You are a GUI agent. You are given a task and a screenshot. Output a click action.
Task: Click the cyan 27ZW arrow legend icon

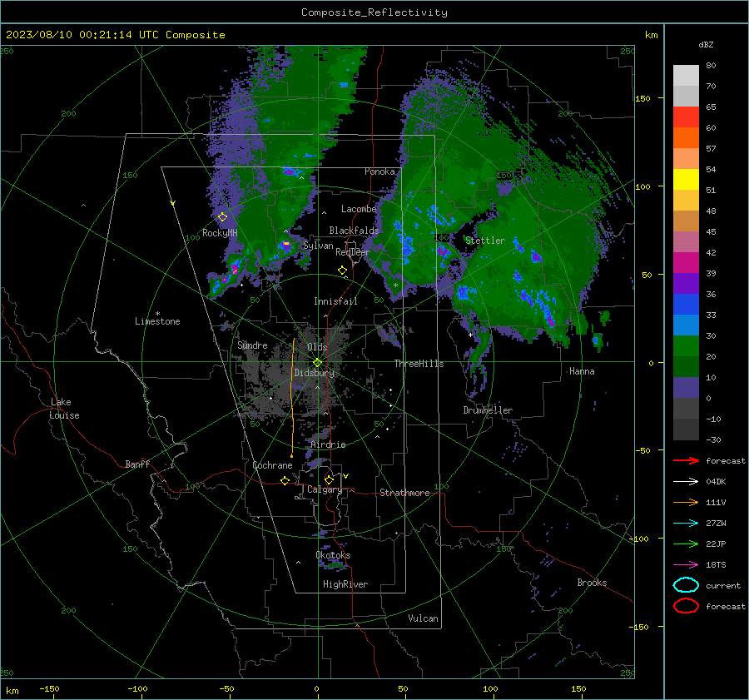(x=686, y=524)
